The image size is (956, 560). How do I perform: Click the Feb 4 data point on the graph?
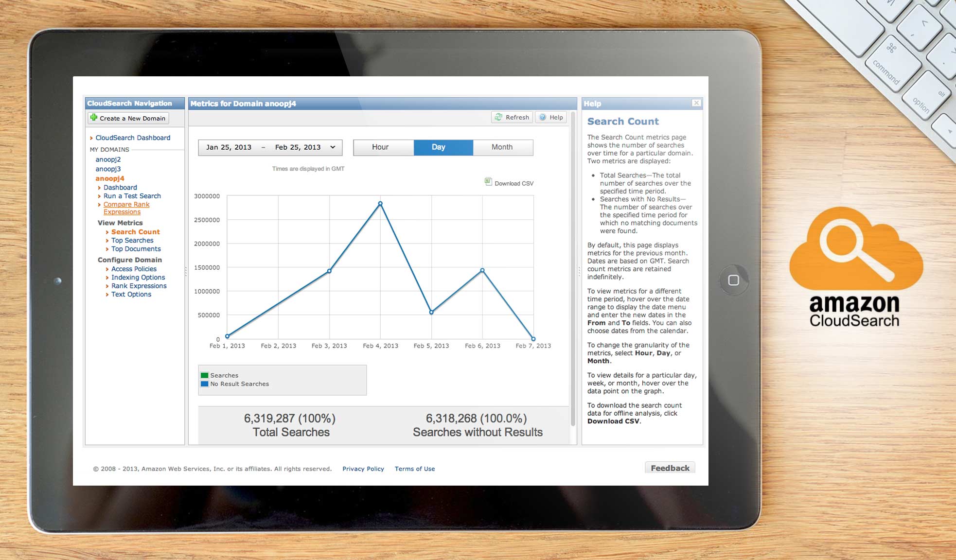tap(380, 204)
